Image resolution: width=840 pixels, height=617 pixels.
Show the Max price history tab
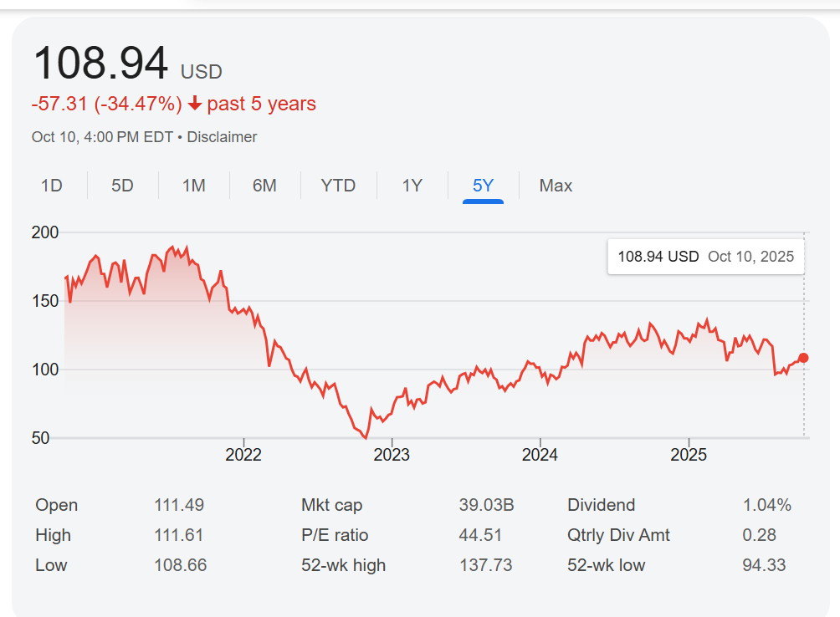pyautogui.click(x=556, y=186)
